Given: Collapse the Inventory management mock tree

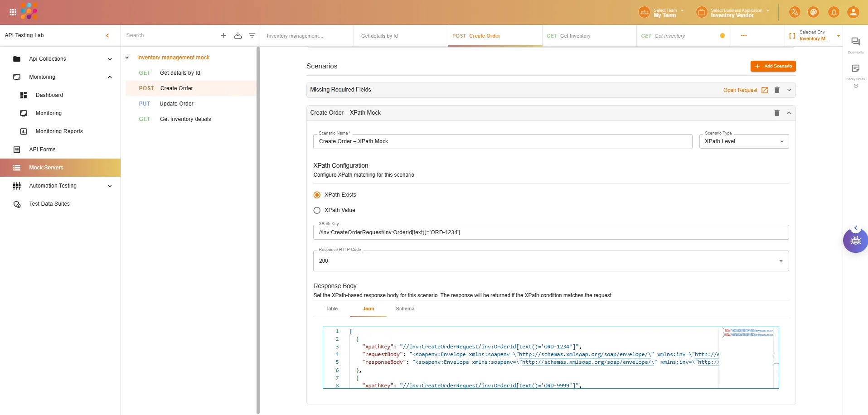Looking at the screenshot, I should tap(127, 58).
